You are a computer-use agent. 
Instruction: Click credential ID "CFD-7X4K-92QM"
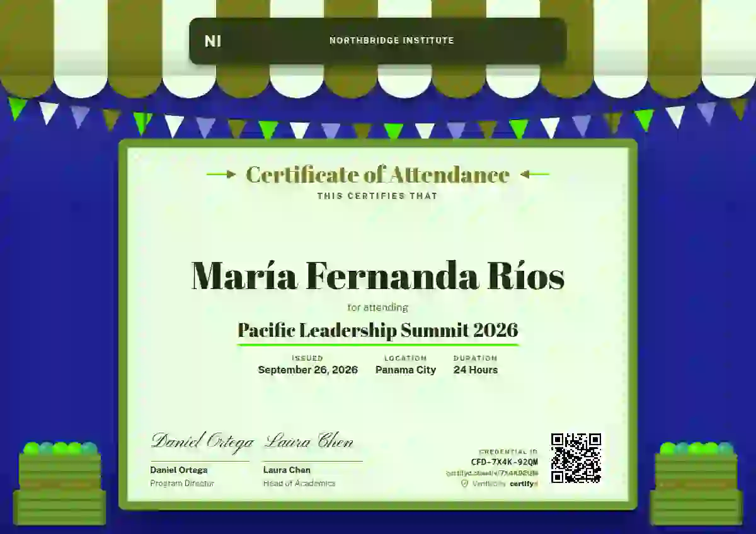click(x=505, y=462)
